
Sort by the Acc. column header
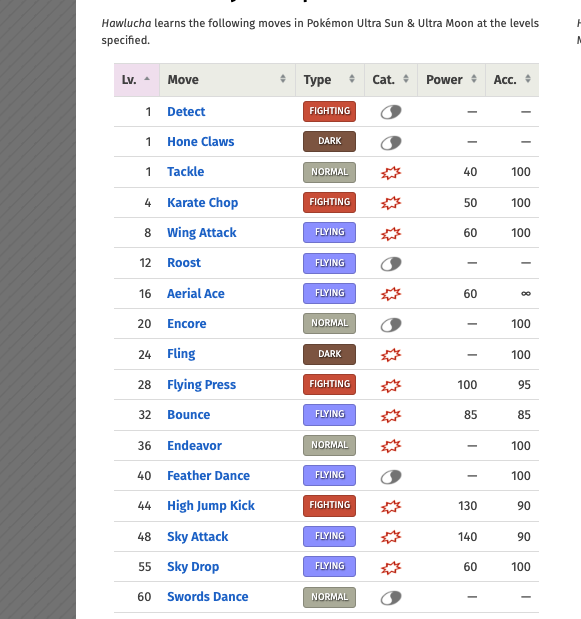[x=512, y=80]
